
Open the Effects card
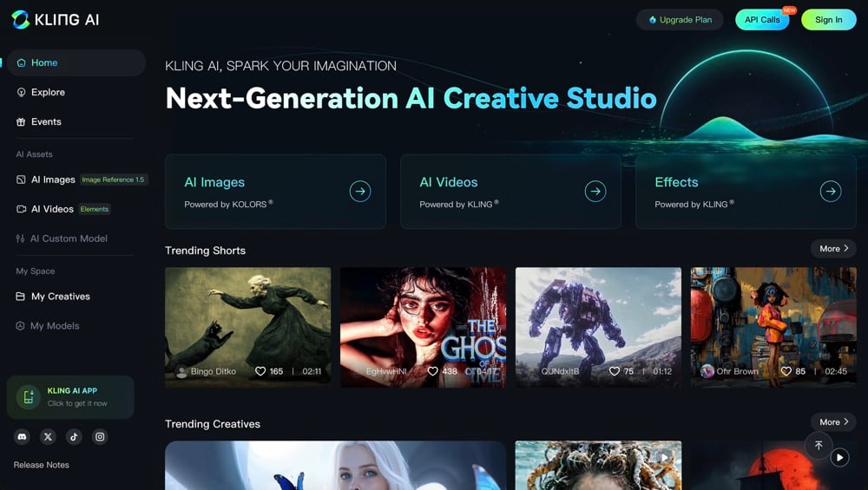tap(746, 192)
